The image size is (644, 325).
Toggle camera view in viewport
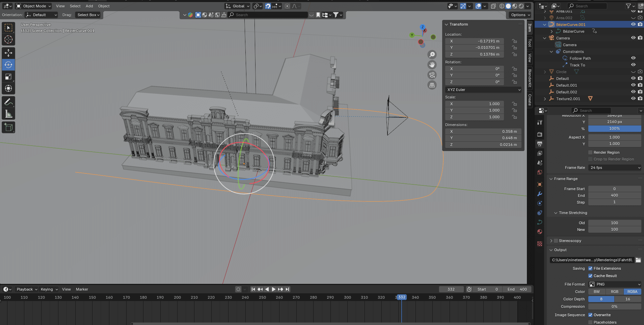pyautogui.click(x=432, y=75)
